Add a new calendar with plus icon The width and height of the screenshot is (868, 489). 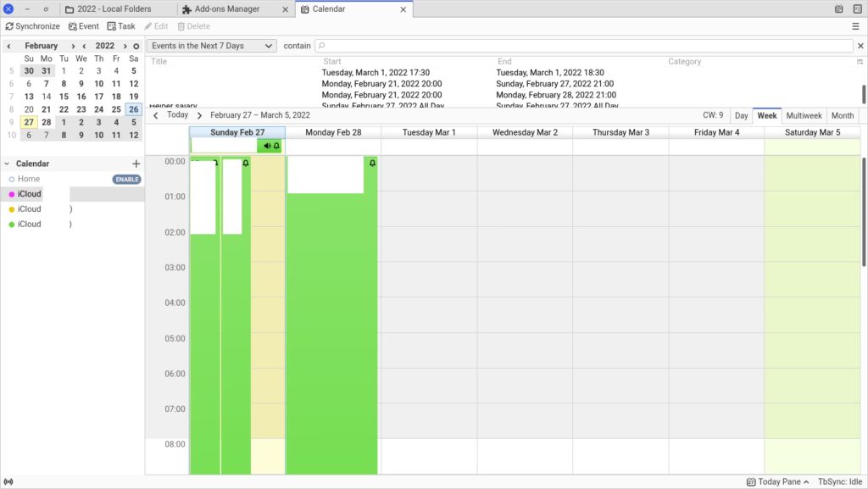tap(136, 164)
